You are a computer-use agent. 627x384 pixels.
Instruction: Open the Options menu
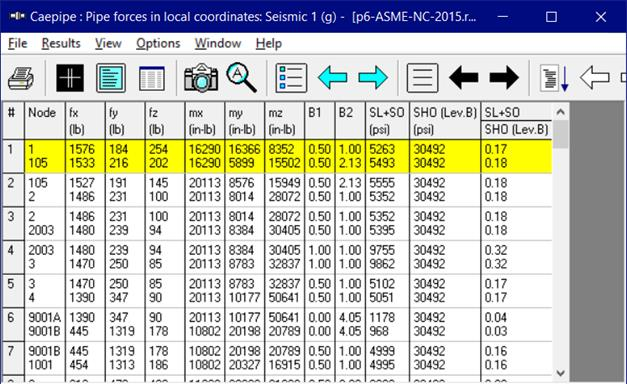tap(158, 43)
